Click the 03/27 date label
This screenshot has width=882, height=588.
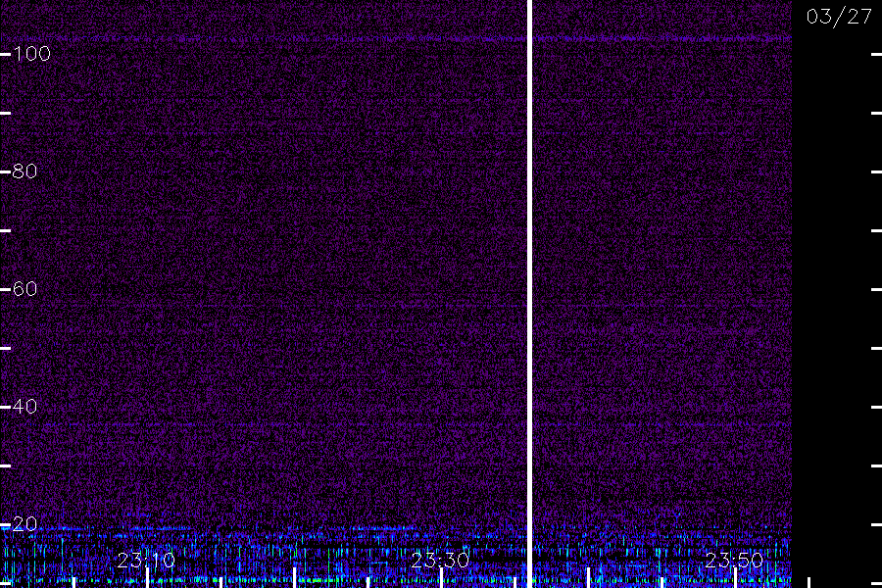tap(839, 17)
